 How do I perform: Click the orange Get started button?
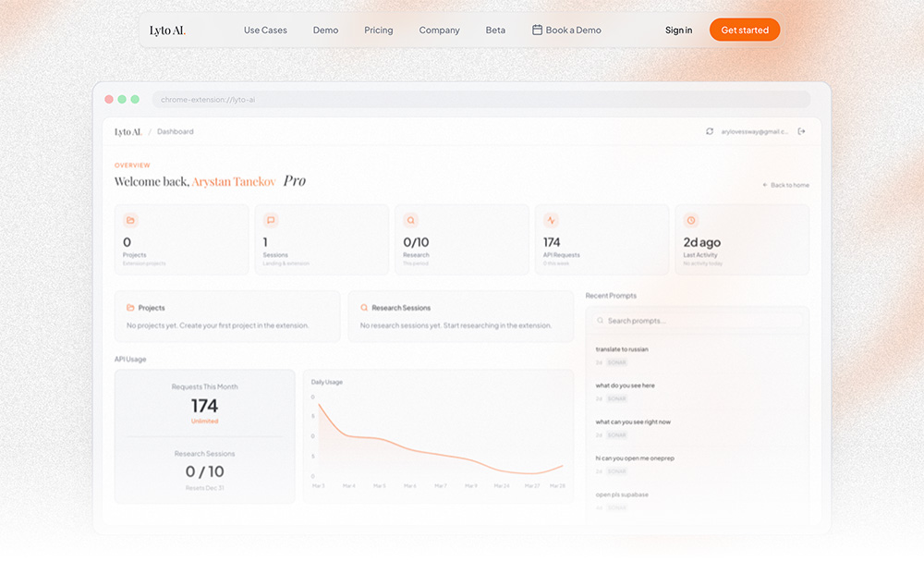point(744,31)
